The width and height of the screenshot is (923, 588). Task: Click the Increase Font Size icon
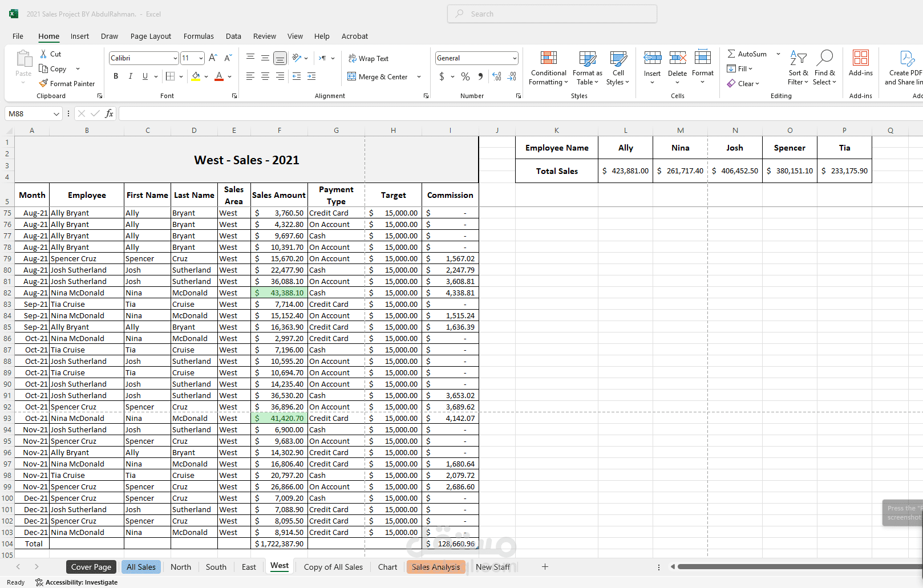pos(213,58)
